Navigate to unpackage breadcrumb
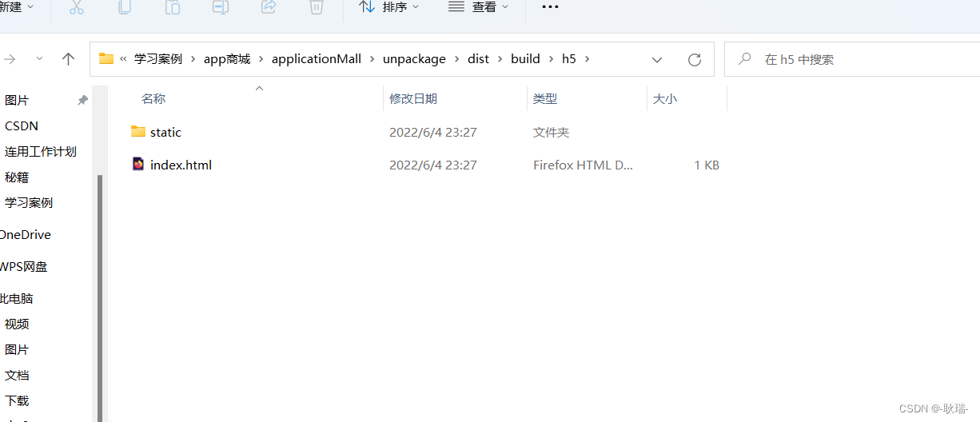The width and height of the screenshot is (980, 422). pyautogui.click(x=414, y=59)
